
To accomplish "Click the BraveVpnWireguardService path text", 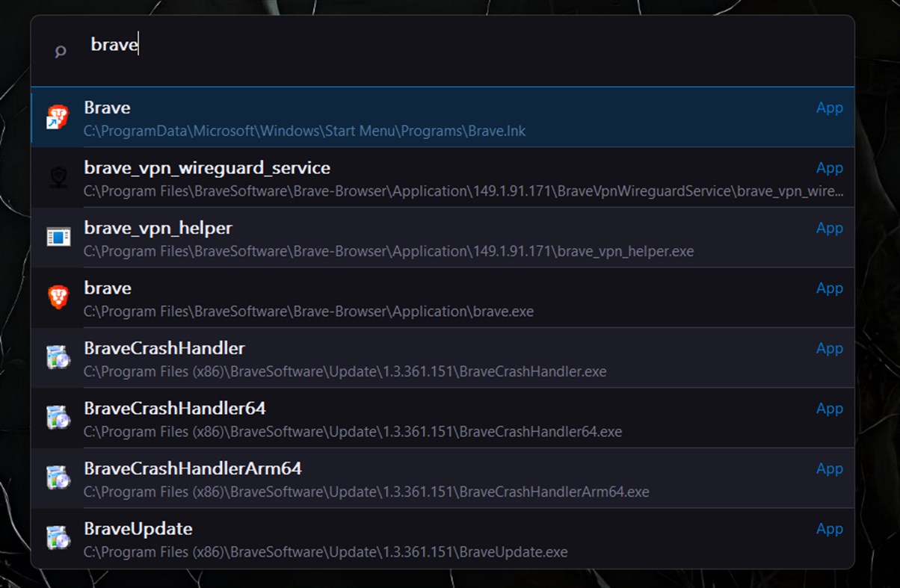I will click(463, 191).
